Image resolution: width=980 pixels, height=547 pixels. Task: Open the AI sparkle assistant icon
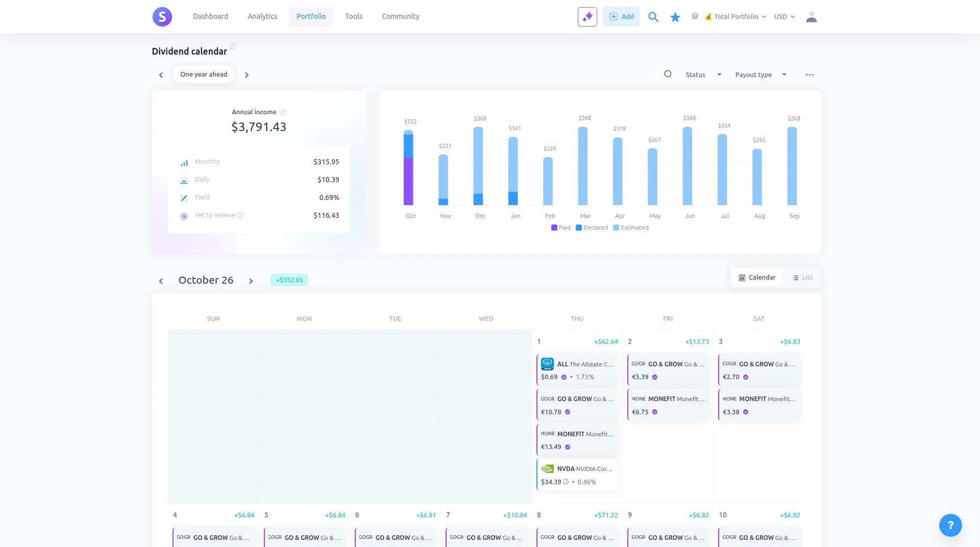587,17
